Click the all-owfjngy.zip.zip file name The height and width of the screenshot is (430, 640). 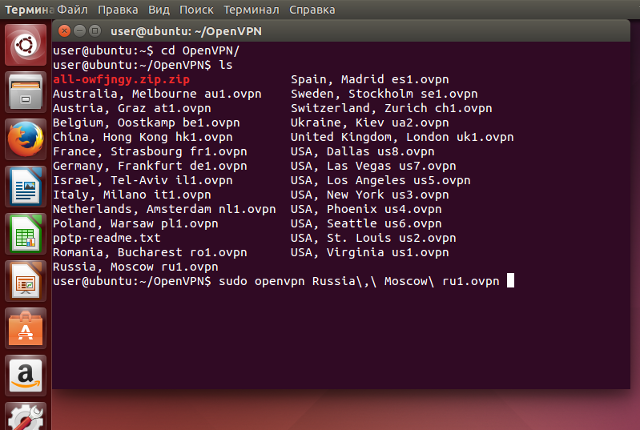121,79
